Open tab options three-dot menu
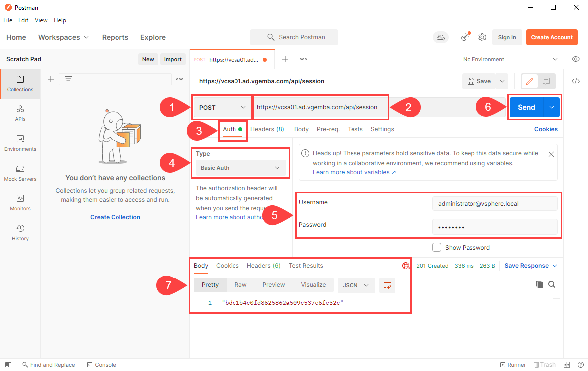This screenshot has height=371, width=588. point(303,59)
